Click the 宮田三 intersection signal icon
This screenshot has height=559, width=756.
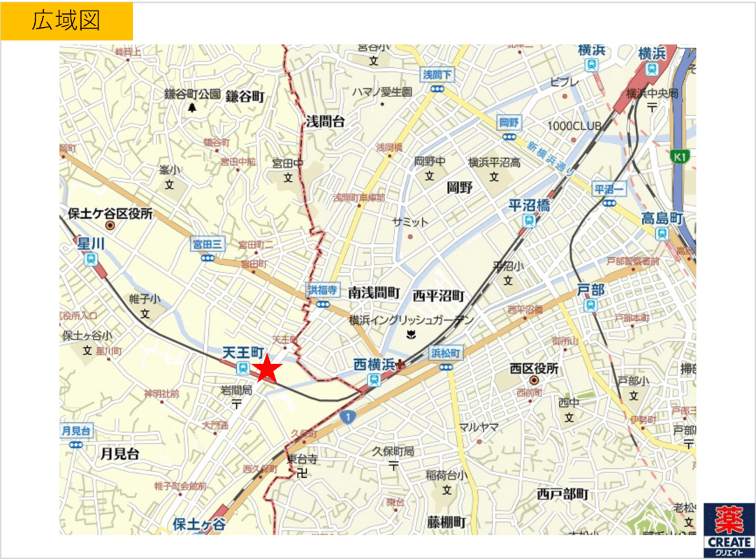coord(207,258)
